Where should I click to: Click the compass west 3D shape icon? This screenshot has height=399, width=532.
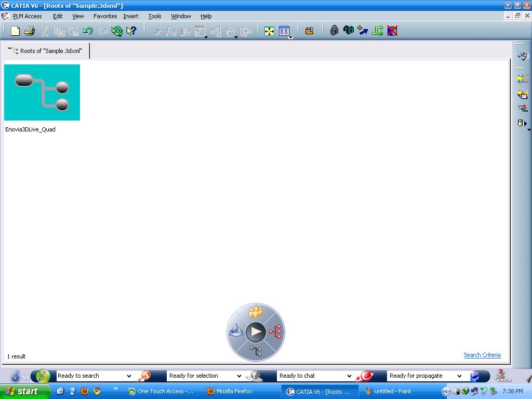(236, 330)
